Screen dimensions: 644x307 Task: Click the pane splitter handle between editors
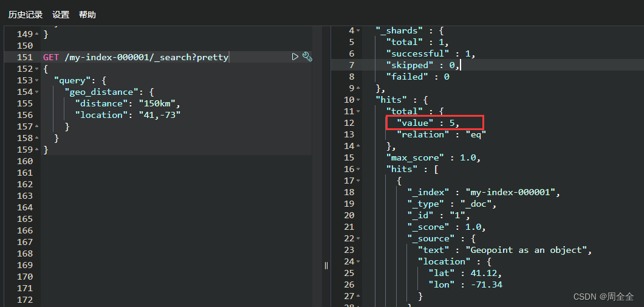click(326, 265)
